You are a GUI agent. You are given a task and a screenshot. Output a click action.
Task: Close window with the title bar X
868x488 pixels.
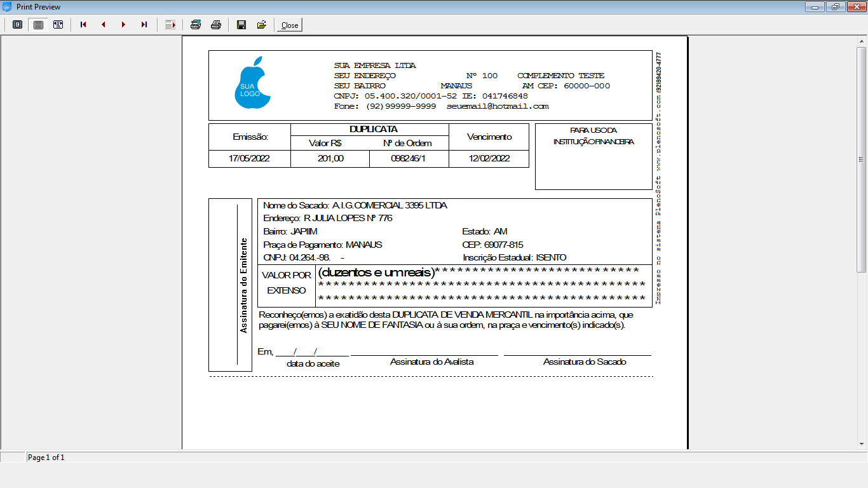[x=855, y=7]
